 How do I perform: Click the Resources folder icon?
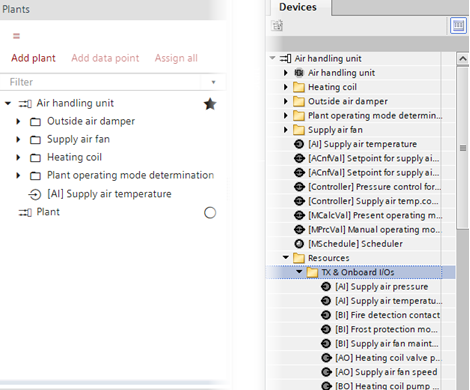pos(299,258)
